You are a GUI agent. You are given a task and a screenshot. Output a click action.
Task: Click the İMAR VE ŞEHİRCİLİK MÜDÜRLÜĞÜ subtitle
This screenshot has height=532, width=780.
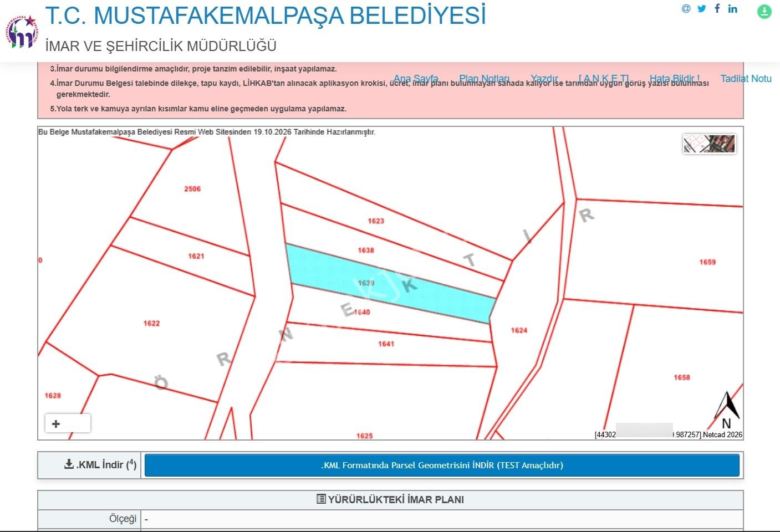click(x=161, y=46)
